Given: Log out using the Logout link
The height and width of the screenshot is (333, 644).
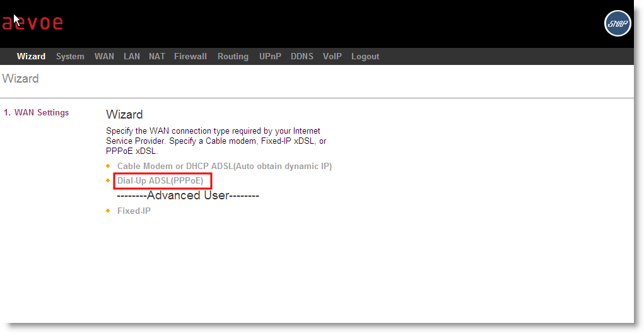Looking at the screenshot, I should click(x=365, y=57).
